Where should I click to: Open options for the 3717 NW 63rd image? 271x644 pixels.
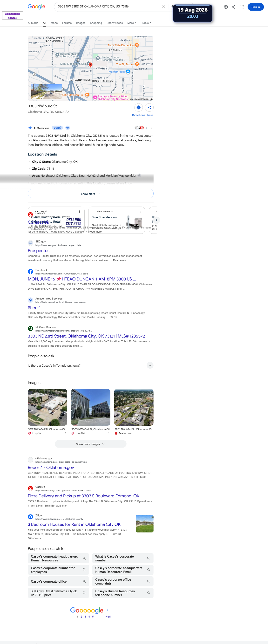pos(66,433)
